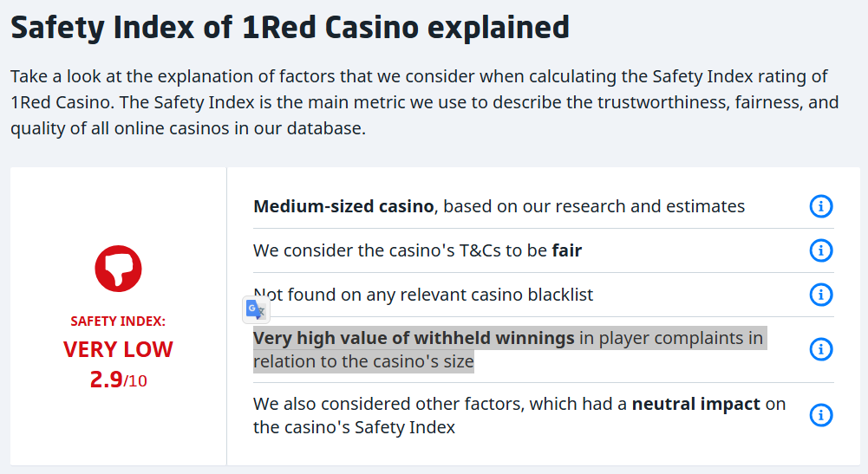The image size is (868, 474).
Task: Click the "SAFETY INDEX:" red label
Action: [x=118, y=321]
